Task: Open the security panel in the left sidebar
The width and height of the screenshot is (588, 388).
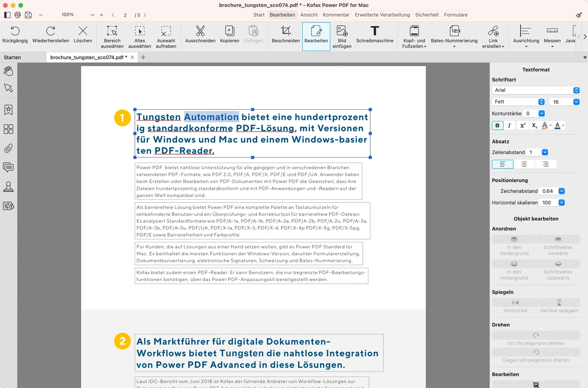Action: point(8,206)
